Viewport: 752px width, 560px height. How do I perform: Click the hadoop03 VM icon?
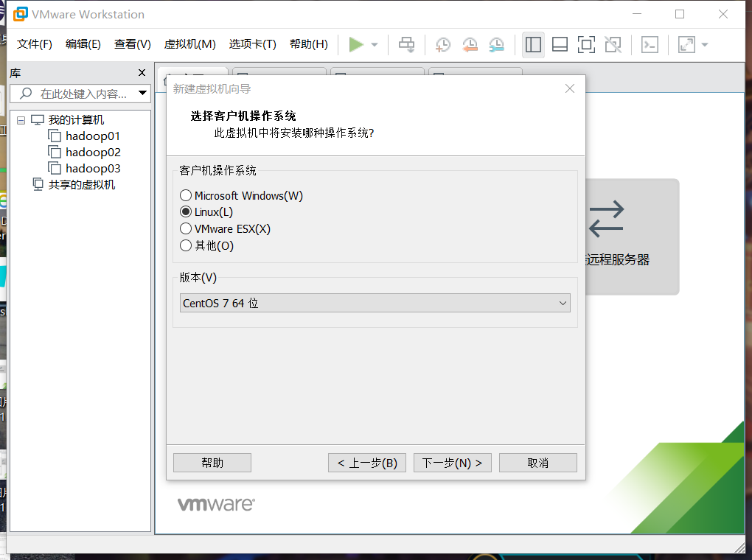pyautogui.click(x=55, y=169)
